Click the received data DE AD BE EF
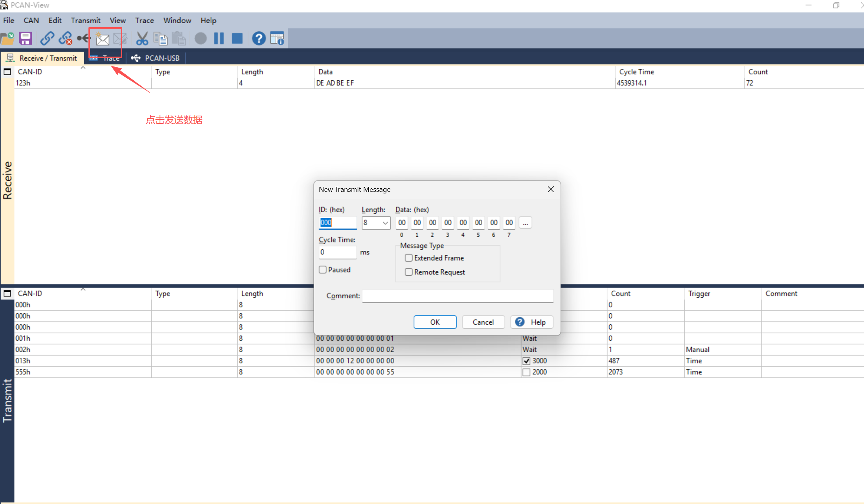Screen dimensions: 864x504 pyautogui.click(x=335, y=83)
